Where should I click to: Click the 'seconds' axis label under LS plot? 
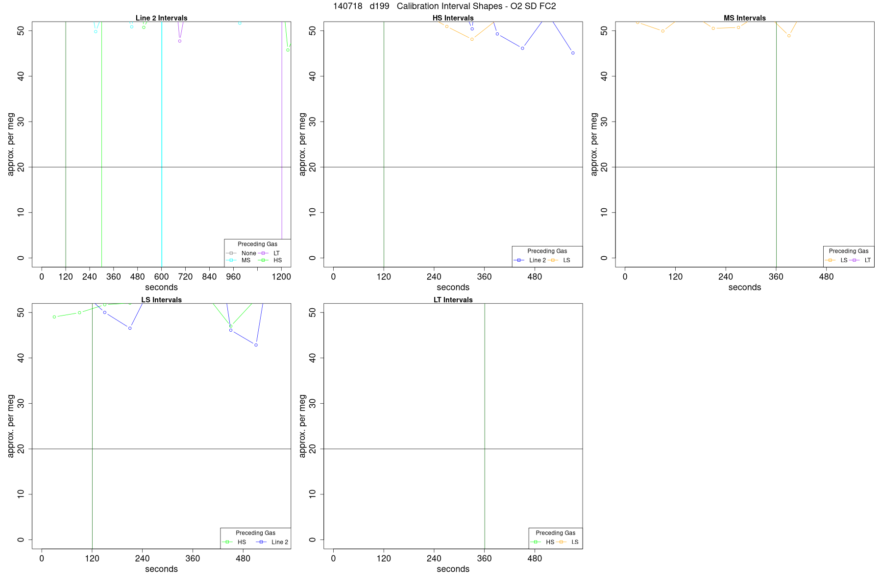(161, 569)
